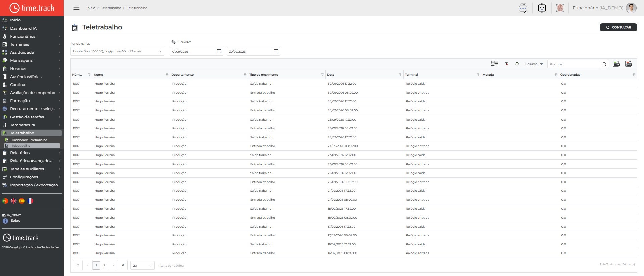This screenshot has width=644, height=276.
Task: Open the Tipo de movimento column filter
Action: pos(322,75)
